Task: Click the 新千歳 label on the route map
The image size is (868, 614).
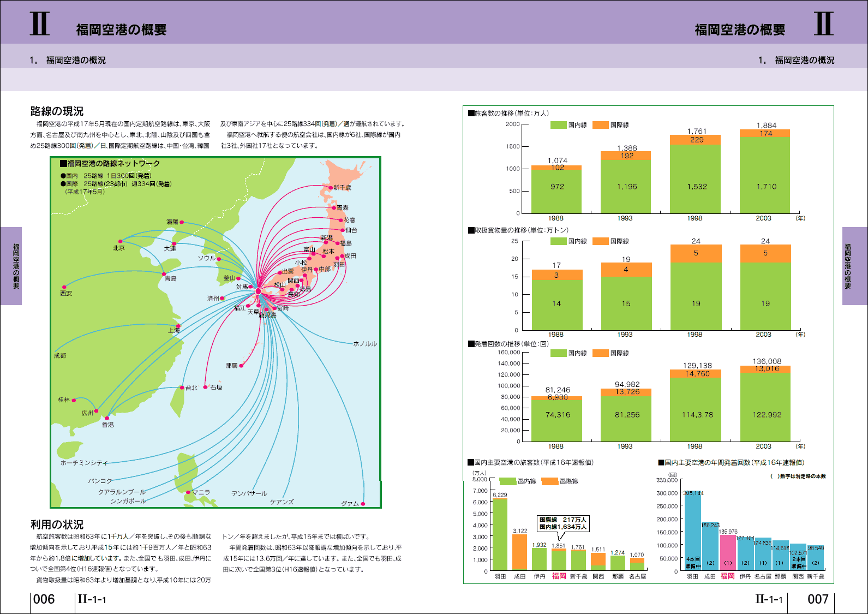Action: coord(342,187)
